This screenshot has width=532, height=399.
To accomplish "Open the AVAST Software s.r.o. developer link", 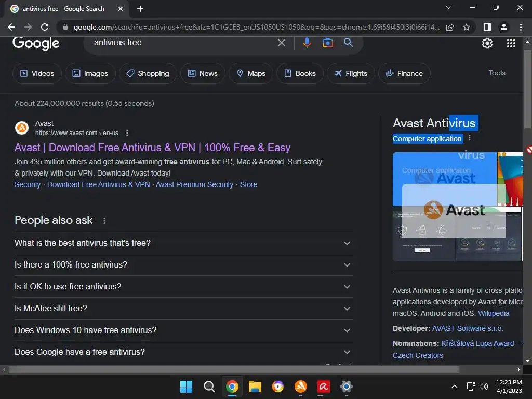I will 467,328.
